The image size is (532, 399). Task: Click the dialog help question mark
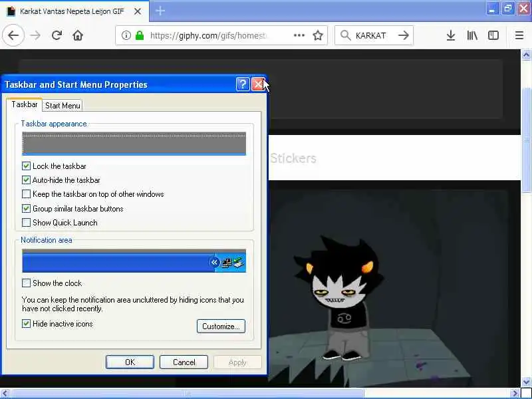tap(243, 84)
